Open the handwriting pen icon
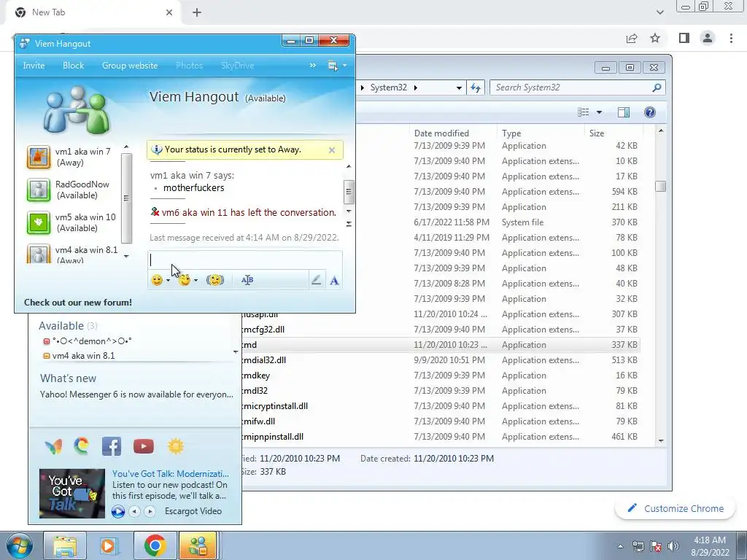Viewport: 747px width, 560px height. coord(316,280)
